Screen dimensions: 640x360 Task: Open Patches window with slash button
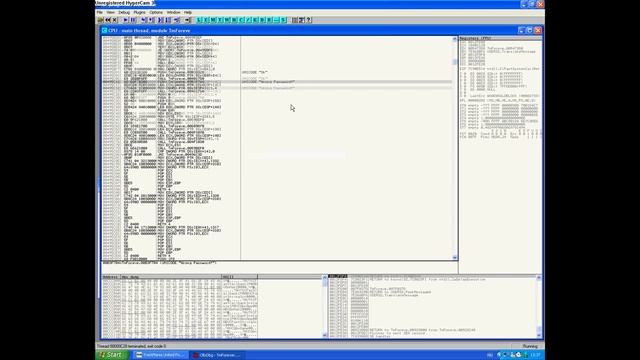pyautogui.click(x=248, y=20)
